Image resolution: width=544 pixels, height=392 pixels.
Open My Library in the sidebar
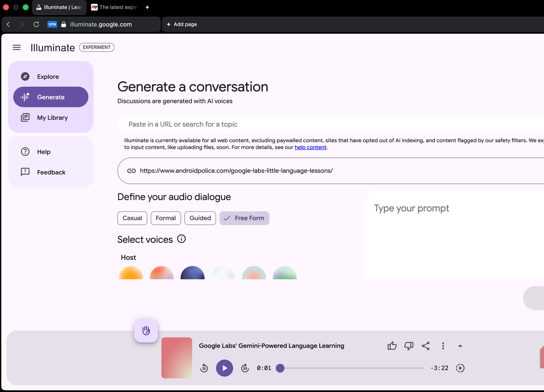pyautogui.click(x=52, y=118)
